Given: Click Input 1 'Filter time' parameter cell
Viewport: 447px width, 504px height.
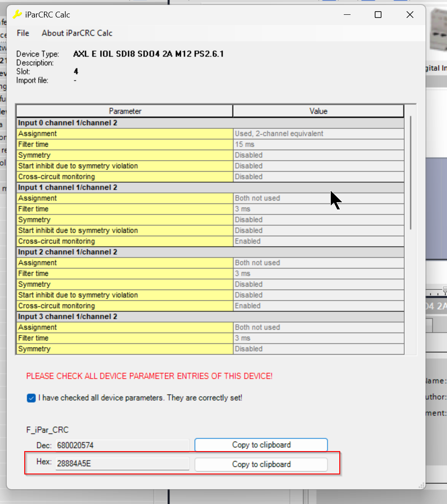Looking at the screenshot, I should 125,209.
